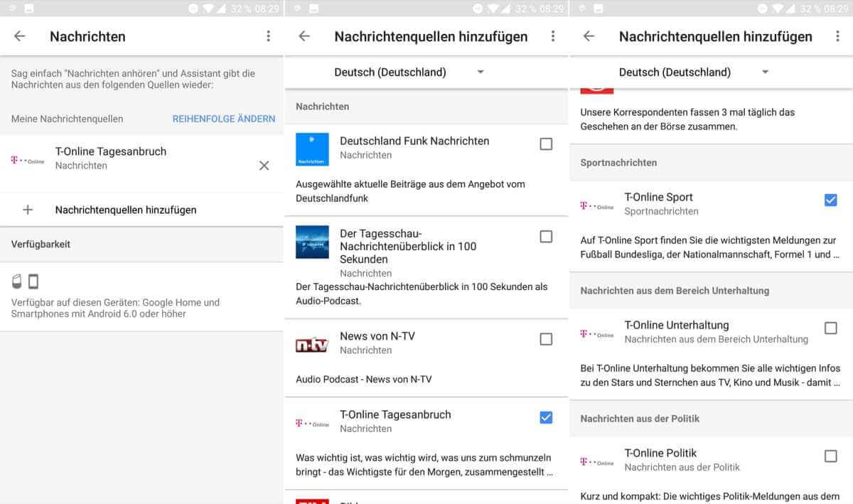The width and height of the screenshot is (853, 504).
Task: Enable Deutschland Funk Nachrichten checkbox
Action: pos(546,144)
